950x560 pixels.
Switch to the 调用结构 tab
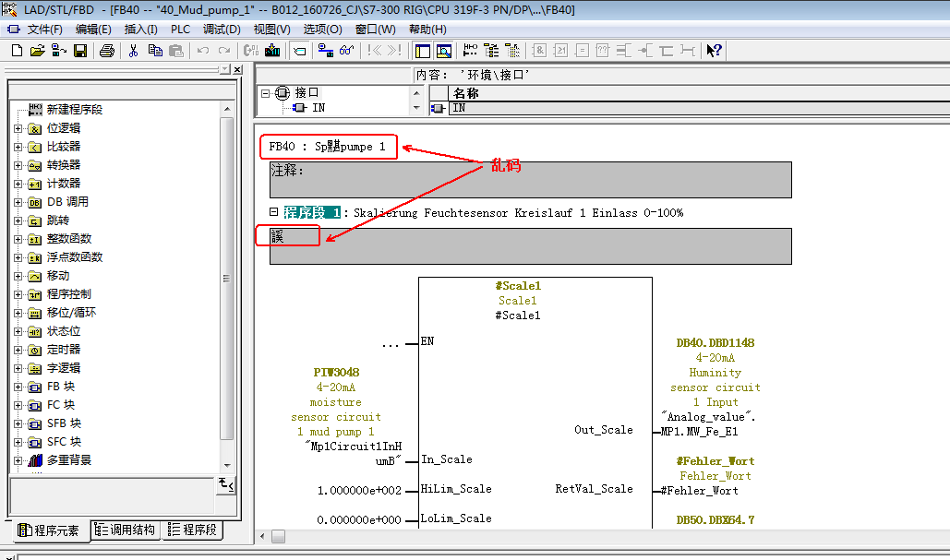coord(126,530)
